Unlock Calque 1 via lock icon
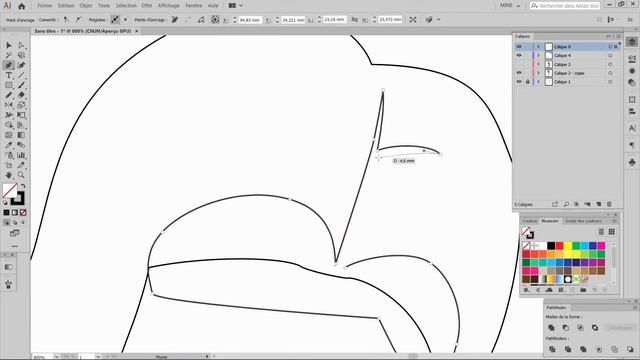 527,82
